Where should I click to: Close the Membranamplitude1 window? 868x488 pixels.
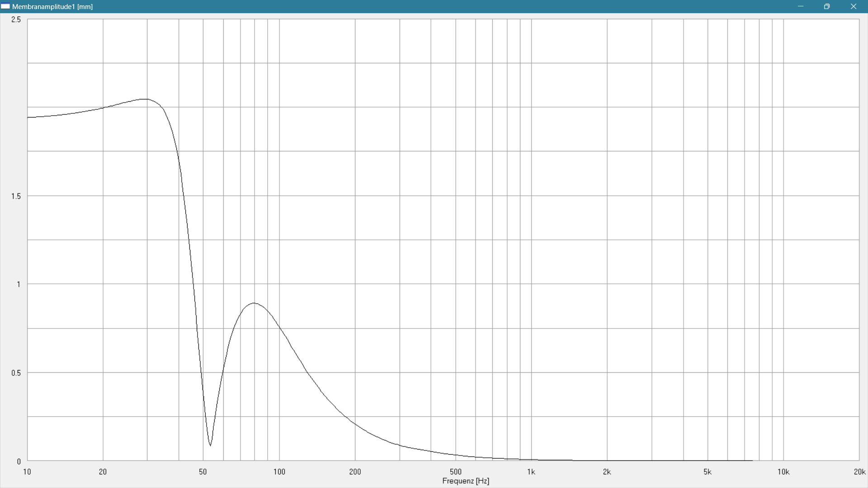click(854, 6)
